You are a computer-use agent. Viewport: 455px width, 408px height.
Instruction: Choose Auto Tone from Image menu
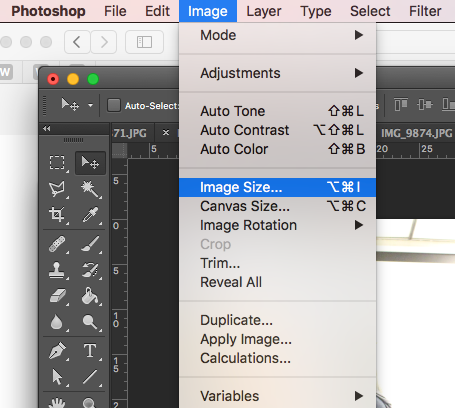coord(278,111)
